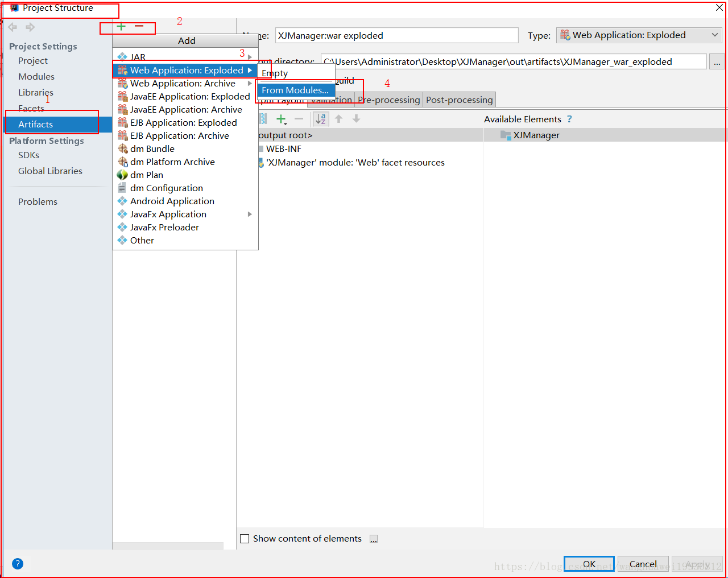Image resolution: width=728 pixels, height=578 pixels.
Task: Toggle sort elements by names and types
Action: (x=321, y=119)
